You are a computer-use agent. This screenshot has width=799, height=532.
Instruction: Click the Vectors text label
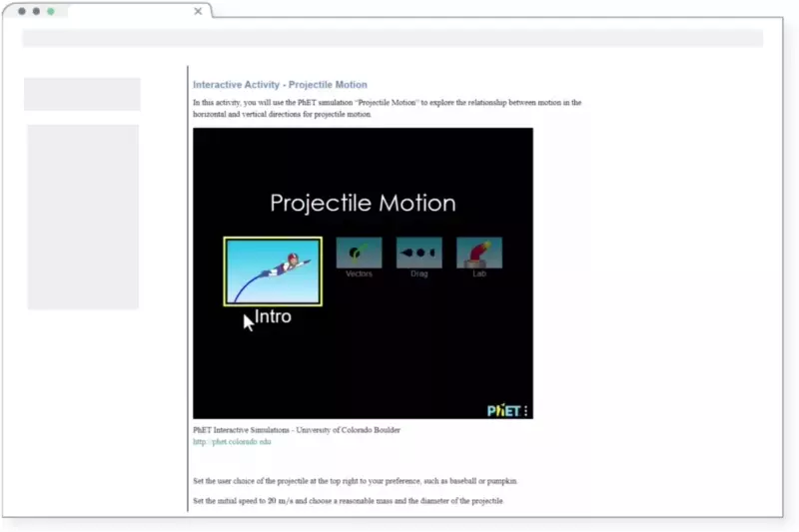[359, 273]
